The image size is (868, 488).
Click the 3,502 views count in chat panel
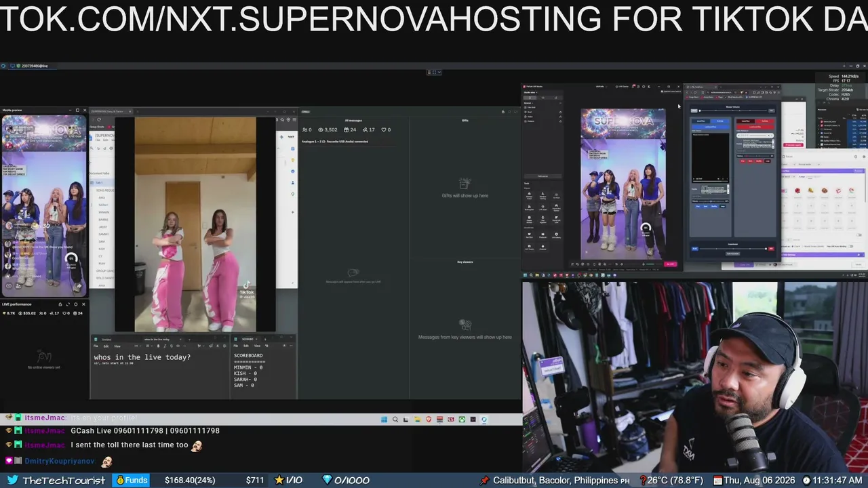tap(328, 129)
